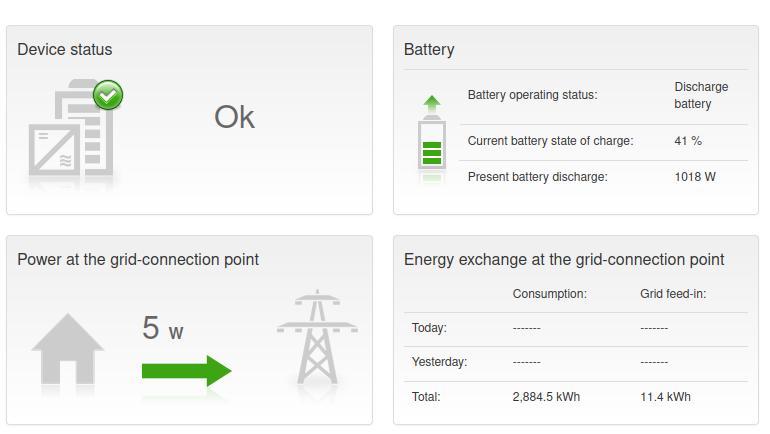This screenshot has height=434, width=770.
Task: Click the total feed-in 11.4 kWh value
Action: point(665,397)
